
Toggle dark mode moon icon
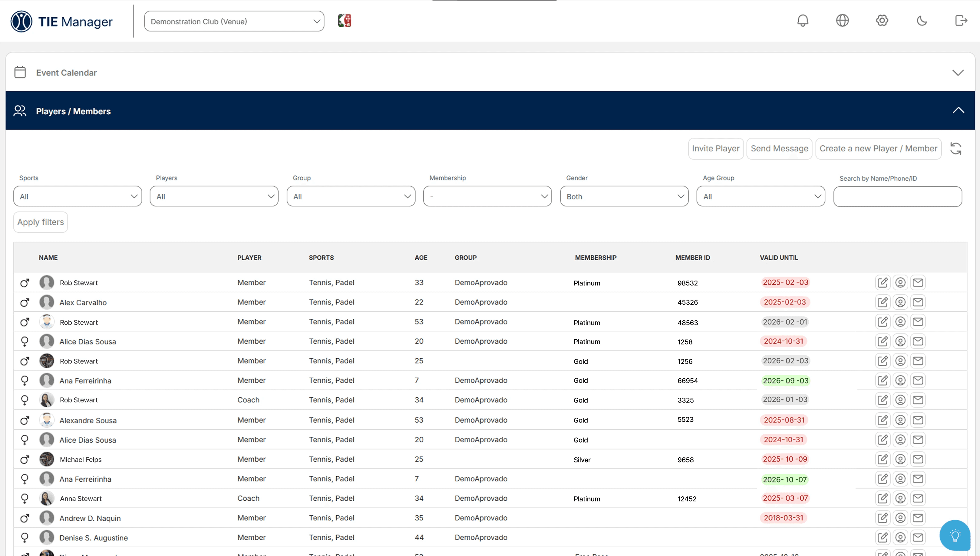point(922,21)
